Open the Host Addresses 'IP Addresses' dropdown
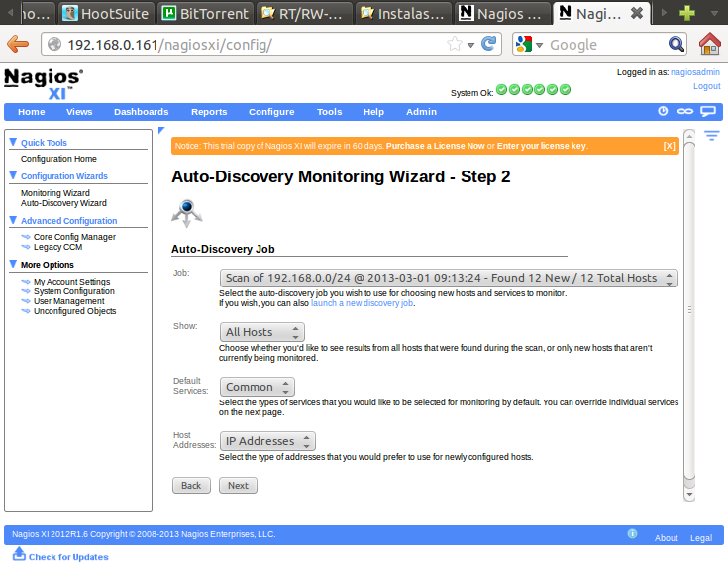The height and width of the screenshot is (571, 728). pos(267,441)
